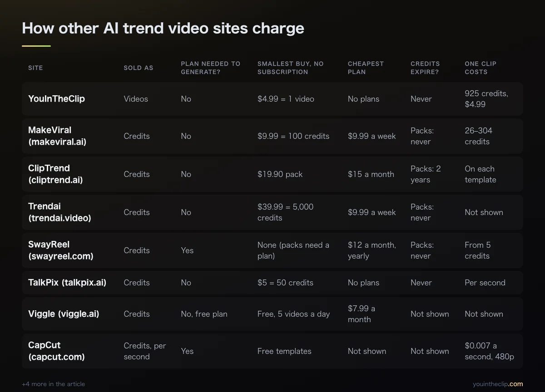
Task: Click '$7.99 a month' cell
Action: tap(362, 314)
